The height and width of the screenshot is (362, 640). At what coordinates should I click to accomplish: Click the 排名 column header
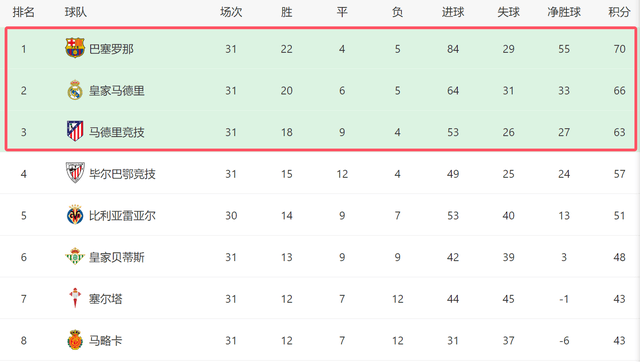[24, 12]
